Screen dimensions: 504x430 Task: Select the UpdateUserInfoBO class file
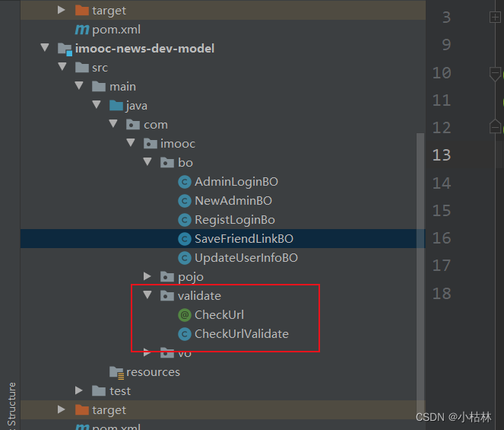[x=246, y=258]
